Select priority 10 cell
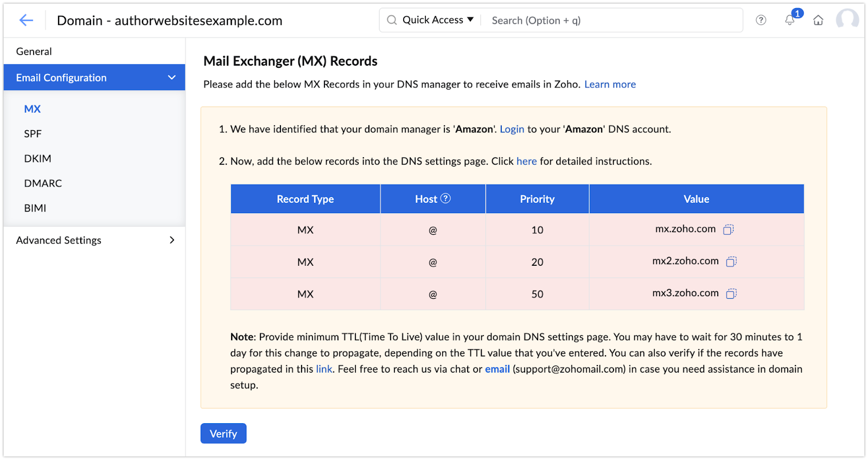The image size is (868, 460). click(x=537, y=230)
